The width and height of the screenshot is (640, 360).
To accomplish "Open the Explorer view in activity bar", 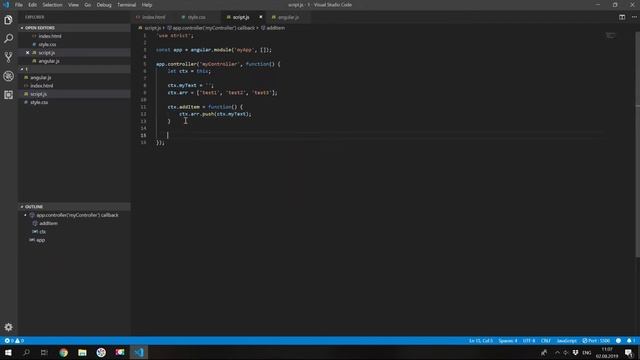I will pyautogui.click(x=8, y=20).
